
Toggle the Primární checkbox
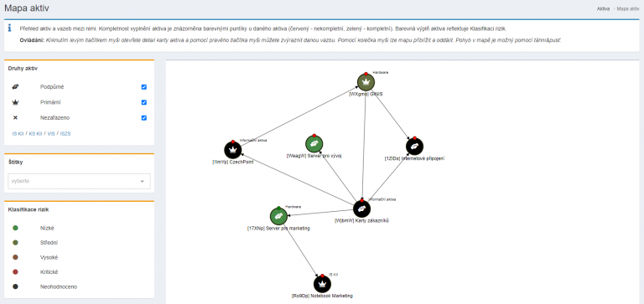(x=143, y=102)
